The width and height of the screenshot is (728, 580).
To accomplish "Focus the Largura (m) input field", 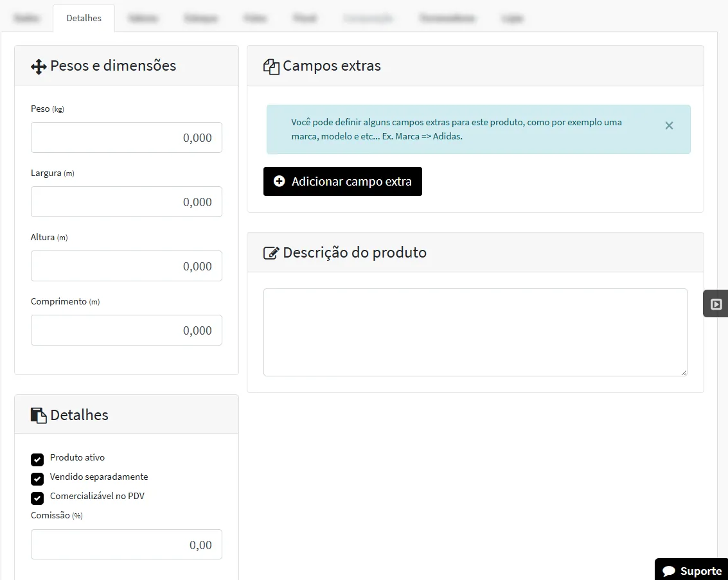I will (127, 202).
